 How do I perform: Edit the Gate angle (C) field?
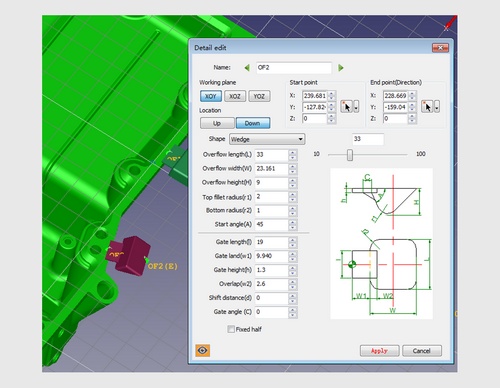point(271,312)
